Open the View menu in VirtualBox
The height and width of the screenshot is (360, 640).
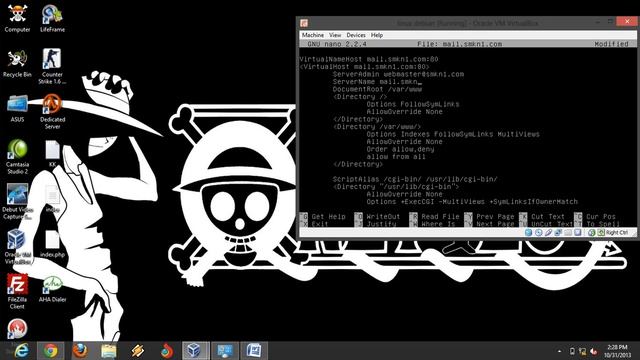pyautogui.click(x=335, y=35)
